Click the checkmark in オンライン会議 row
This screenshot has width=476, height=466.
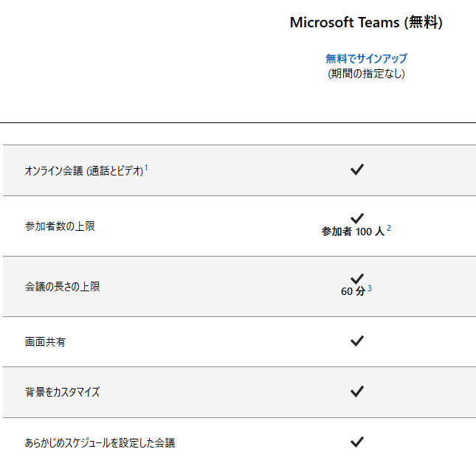pos(357,170)
